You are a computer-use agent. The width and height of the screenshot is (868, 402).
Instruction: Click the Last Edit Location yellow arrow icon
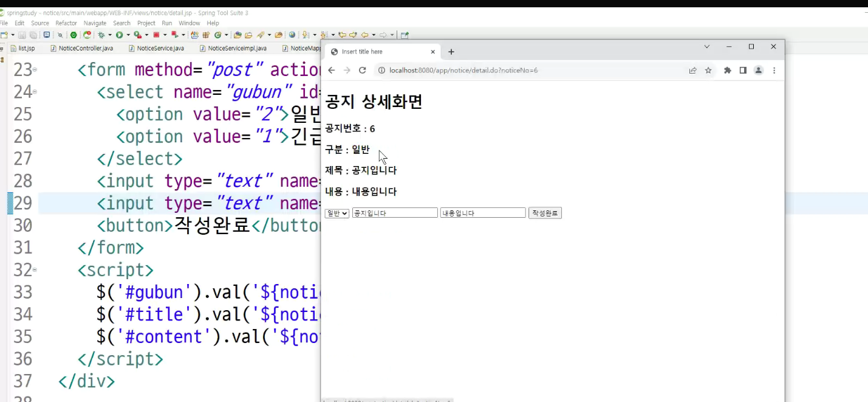point(343,35)
